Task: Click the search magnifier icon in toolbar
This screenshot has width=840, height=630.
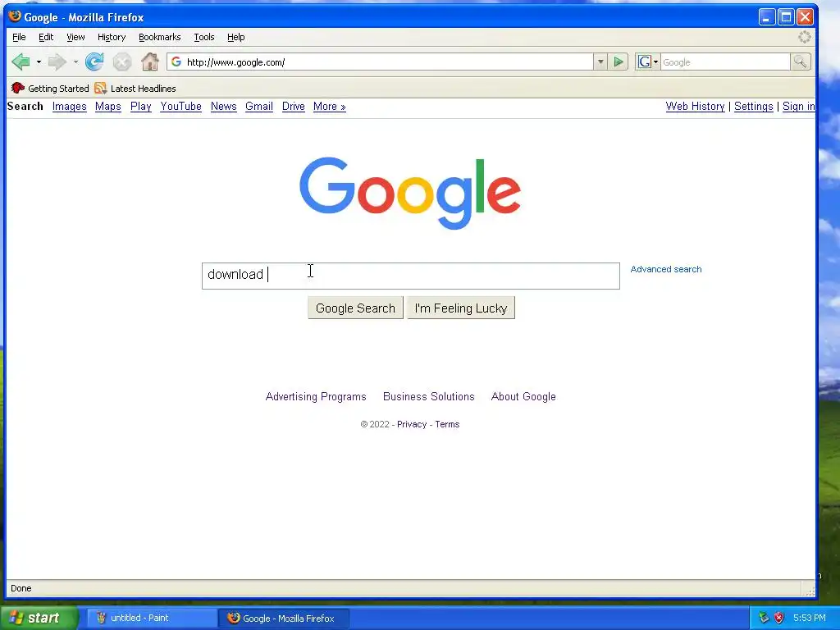Action: [x=801, y=62]
